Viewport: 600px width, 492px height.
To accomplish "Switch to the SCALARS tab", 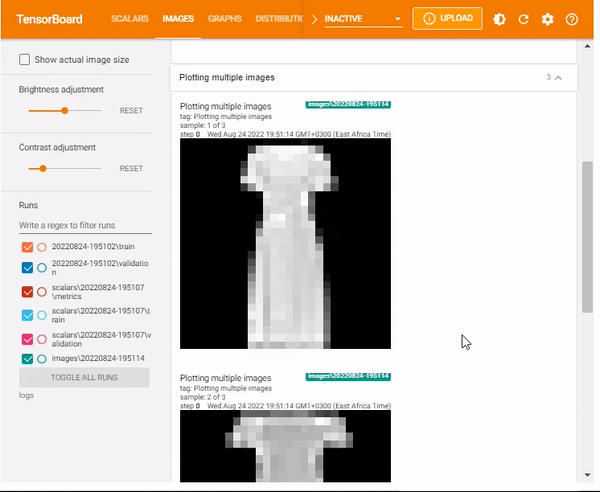I will (130, 19).
